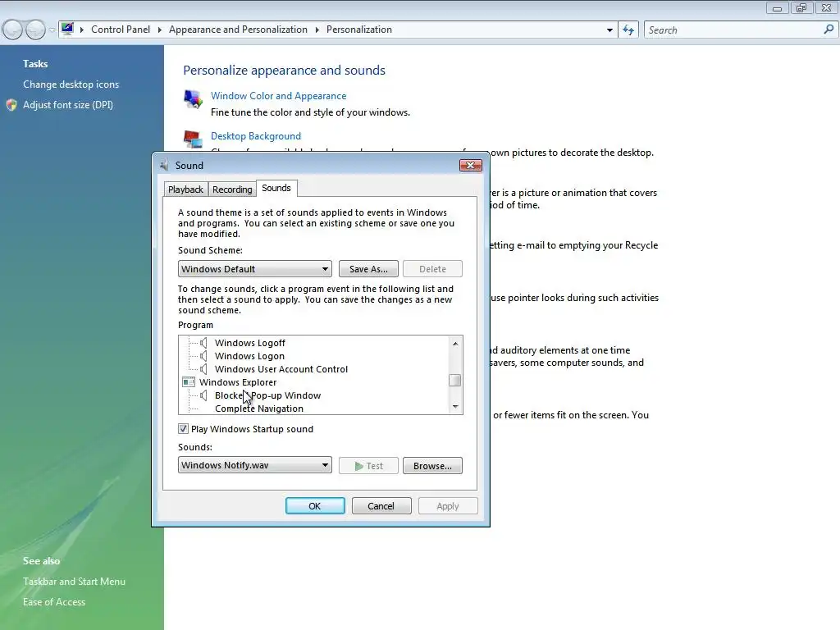This screenshot has height=630, width=840.
Task: Click scroll down arrow in Program list
Action: (455, 407)
